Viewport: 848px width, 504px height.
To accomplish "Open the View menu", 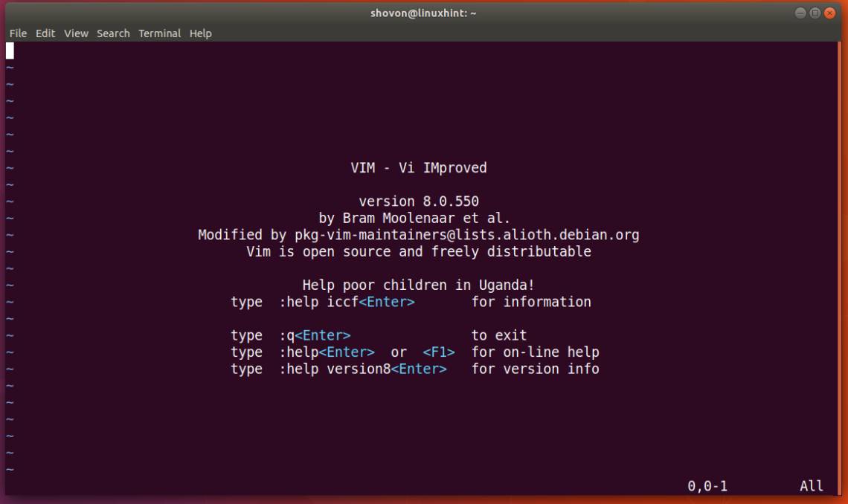I will (76, 33).
